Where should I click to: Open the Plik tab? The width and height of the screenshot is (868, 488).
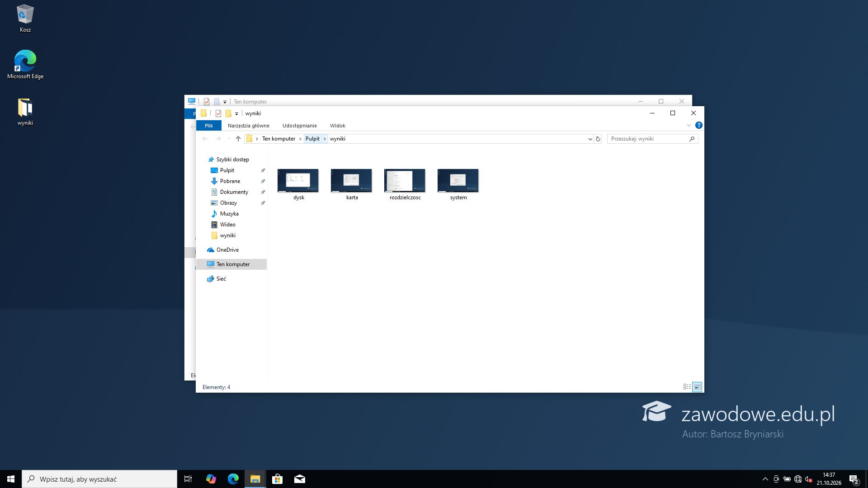208,126
